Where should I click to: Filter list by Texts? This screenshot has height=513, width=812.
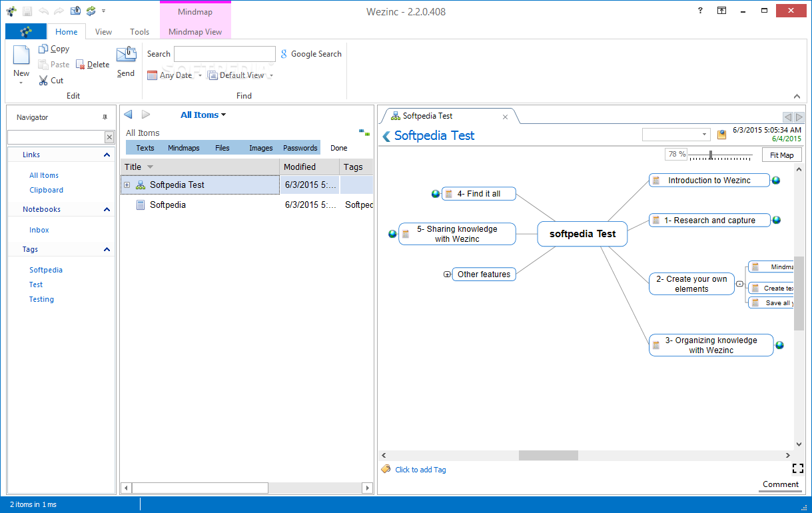145,148
